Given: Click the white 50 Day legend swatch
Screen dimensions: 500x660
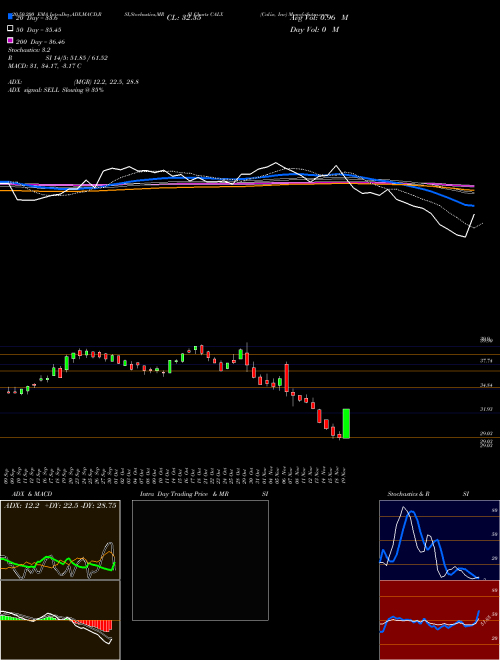Looking at the screenshot, I should [10, 29].
